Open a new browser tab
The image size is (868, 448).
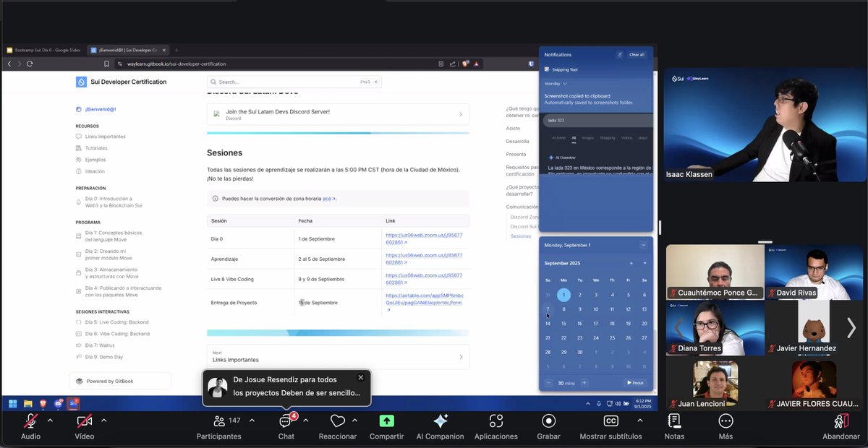pos(176,50)
